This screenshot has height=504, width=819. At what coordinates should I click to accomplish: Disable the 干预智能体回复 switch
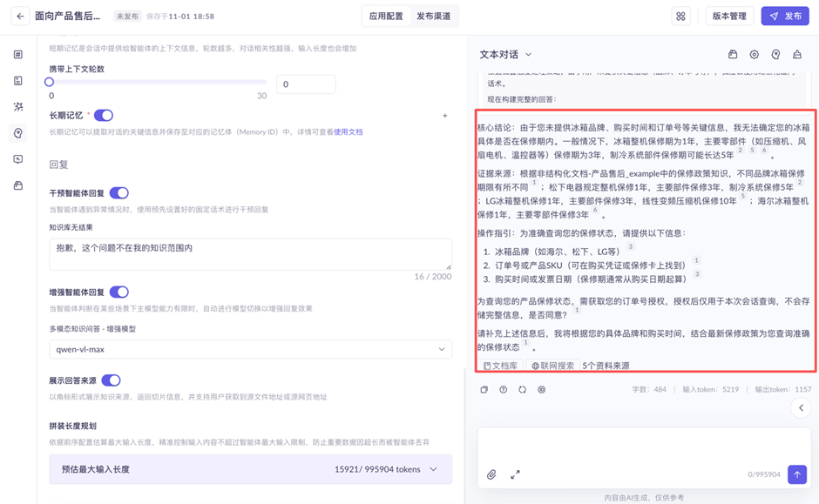(119, 193)
